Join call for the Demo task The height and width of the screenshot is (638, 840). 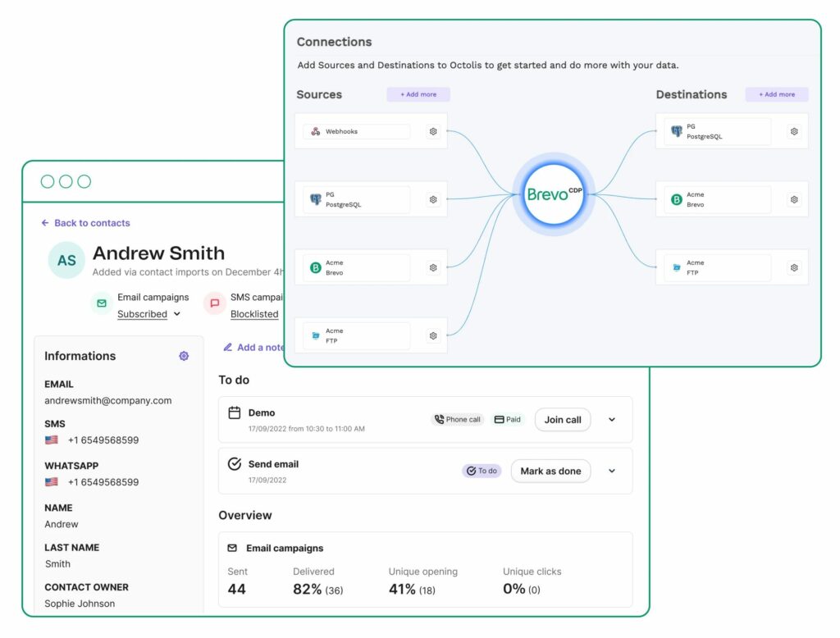(x=563, y=420)
